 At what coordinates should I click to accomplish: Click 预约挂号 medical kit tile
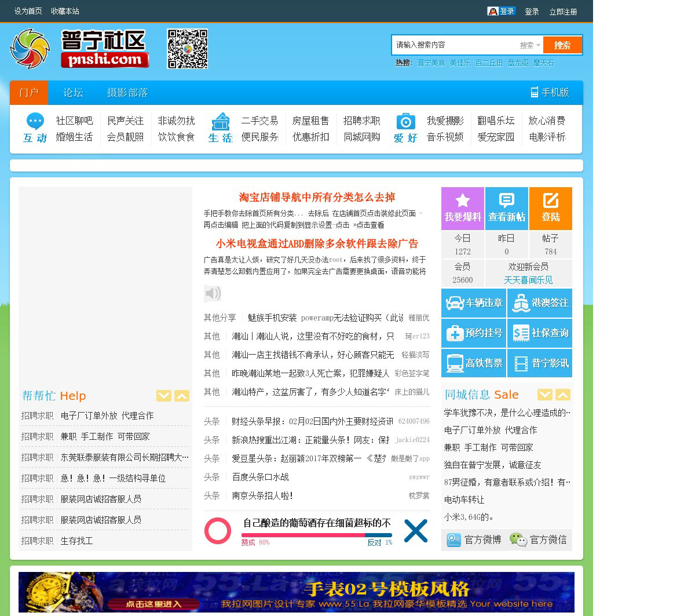pos(474,333)
